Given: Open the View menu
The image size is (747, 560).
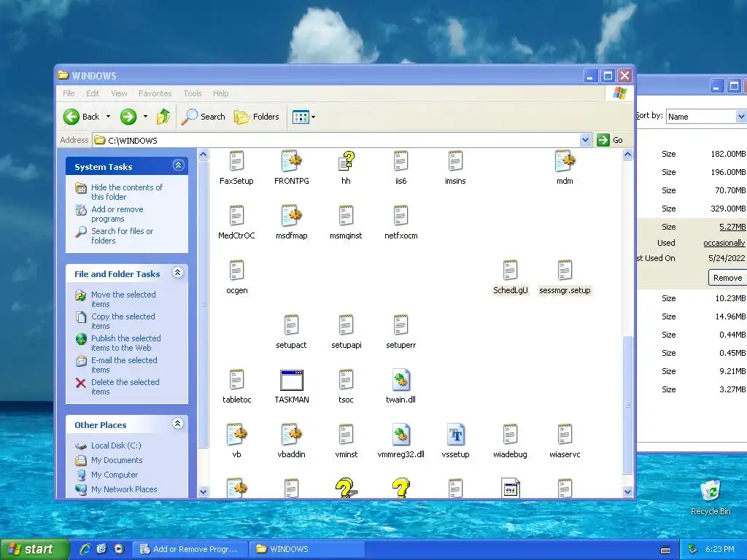Looking at the screenshot, I should pos(119,93).
